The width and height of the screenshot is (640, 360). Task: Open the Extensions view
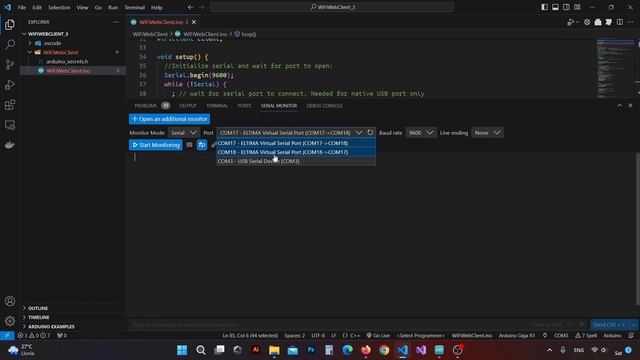point(10,105)
